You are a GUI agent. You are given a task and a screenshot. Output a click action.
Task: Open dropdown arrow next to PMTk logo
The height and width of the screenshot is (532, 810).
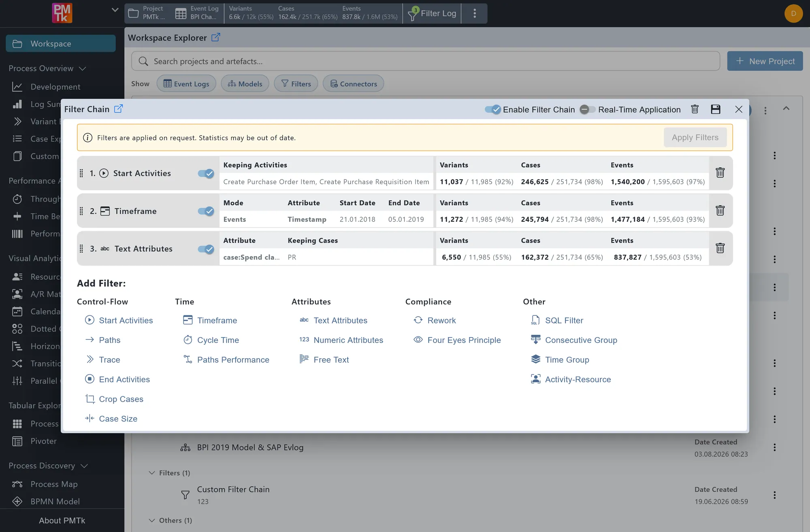[115, 10]
